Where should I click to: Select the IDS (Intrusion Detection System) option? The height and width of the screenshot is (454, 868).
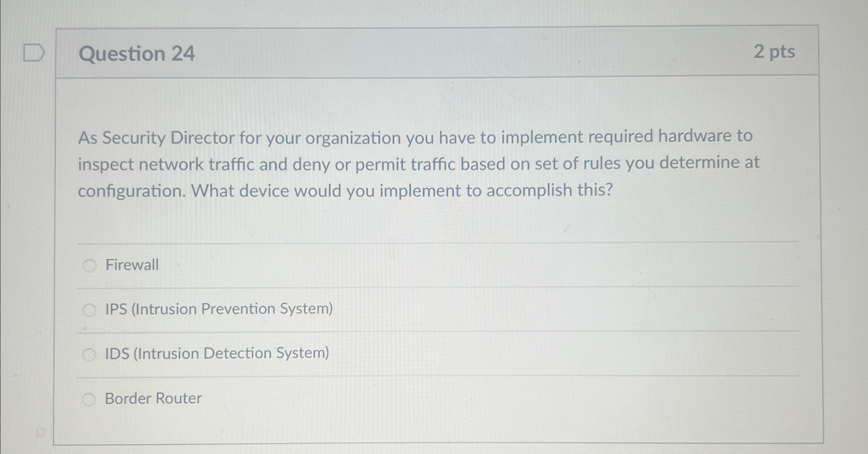[x=216, y=354]
